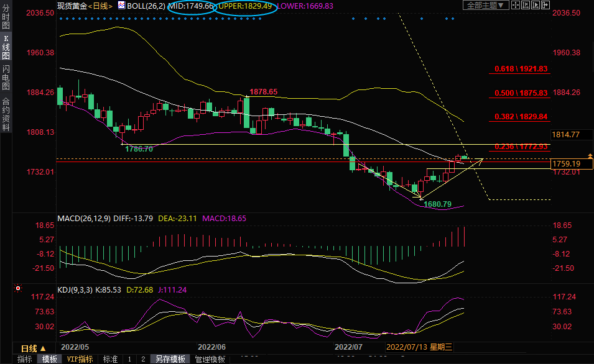Select template number 1

129,359
